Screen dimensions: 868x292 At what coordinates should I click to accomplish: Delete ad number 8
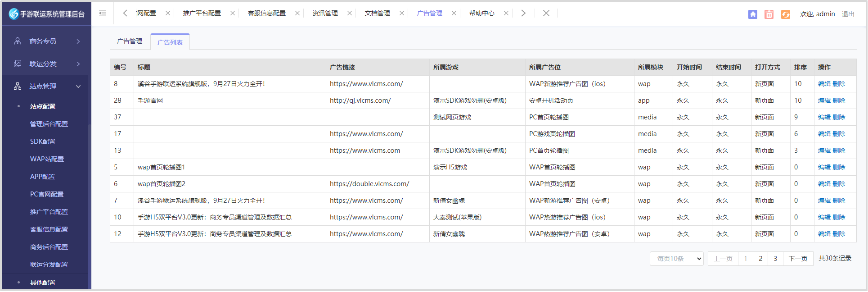click(839, 84)
